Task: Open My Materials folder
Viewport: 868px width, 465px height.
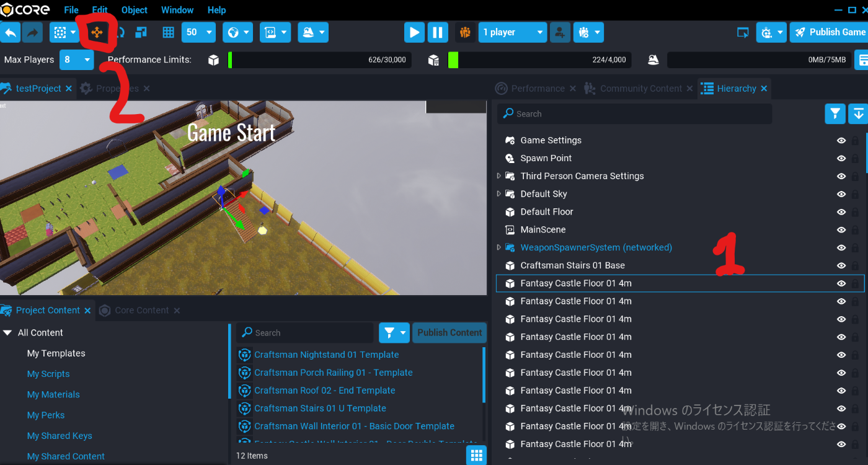Action: pyautogui.click(x=53, y=394)
